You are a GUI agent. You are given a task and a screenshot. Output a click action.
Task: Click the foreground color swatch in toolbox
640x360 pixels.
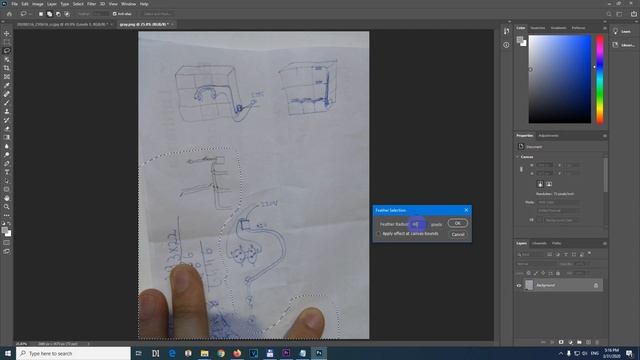(x=5, y=231)
